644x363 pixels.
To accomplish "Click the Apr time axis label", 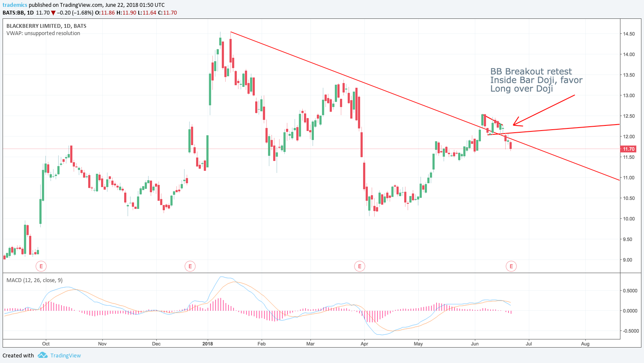I will pyautogui.click(x=364, y=344).
